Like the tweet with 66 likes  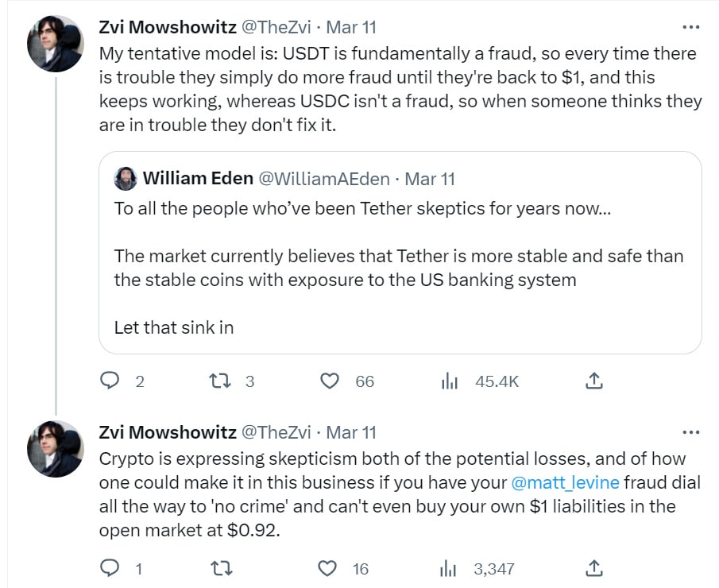[330, 381]
